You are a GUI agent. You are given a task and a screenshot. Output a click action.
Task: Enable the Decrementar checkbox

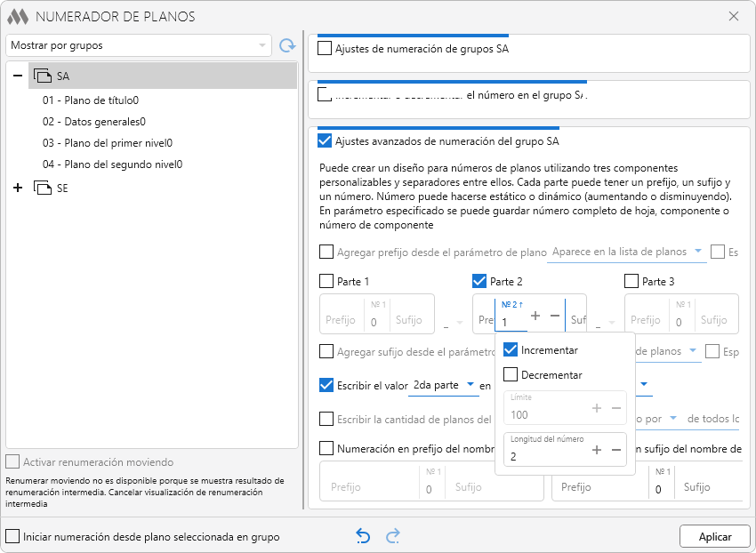(511, 375)
